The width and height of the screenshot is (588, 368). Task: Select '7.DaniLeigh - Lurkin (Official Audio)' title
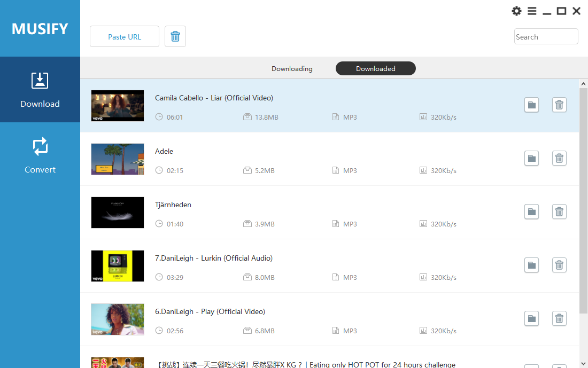coord(214,258)
